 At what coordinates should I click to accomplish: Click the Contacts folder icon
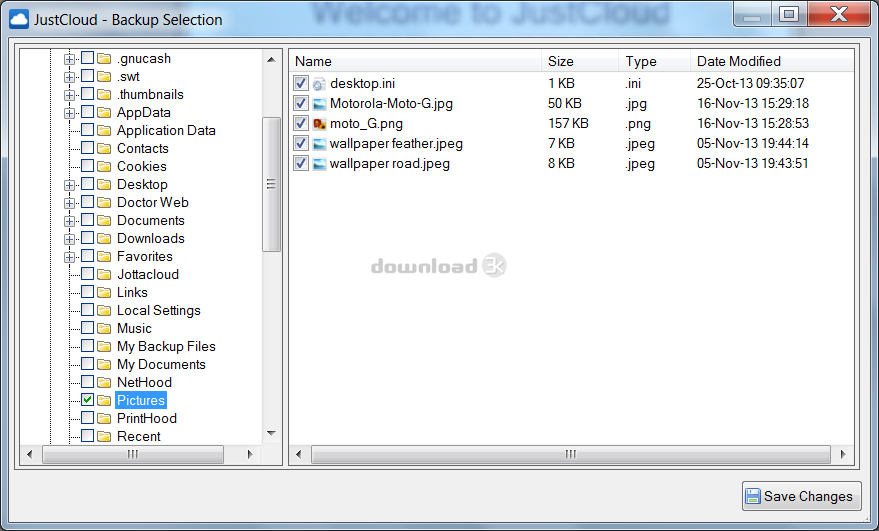click(x=104, y=148)
